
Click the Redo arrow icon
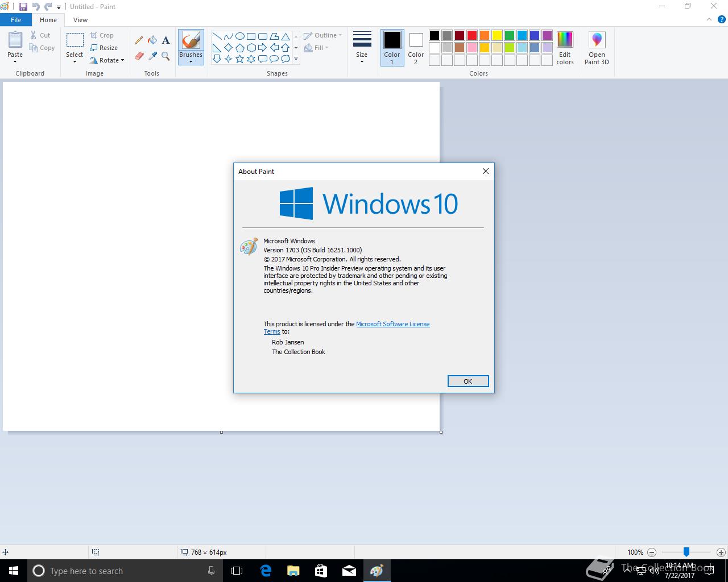coord(48,7)
